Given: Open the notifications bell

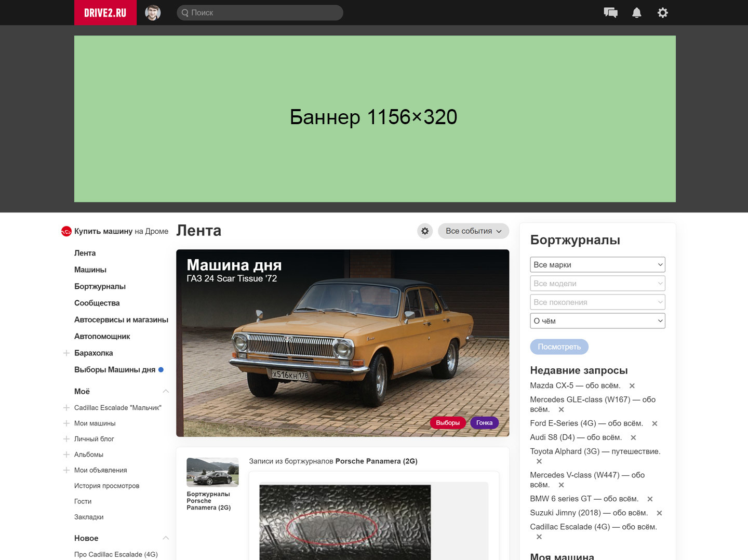Looking at the screenshot, I should tap(636, 12).
